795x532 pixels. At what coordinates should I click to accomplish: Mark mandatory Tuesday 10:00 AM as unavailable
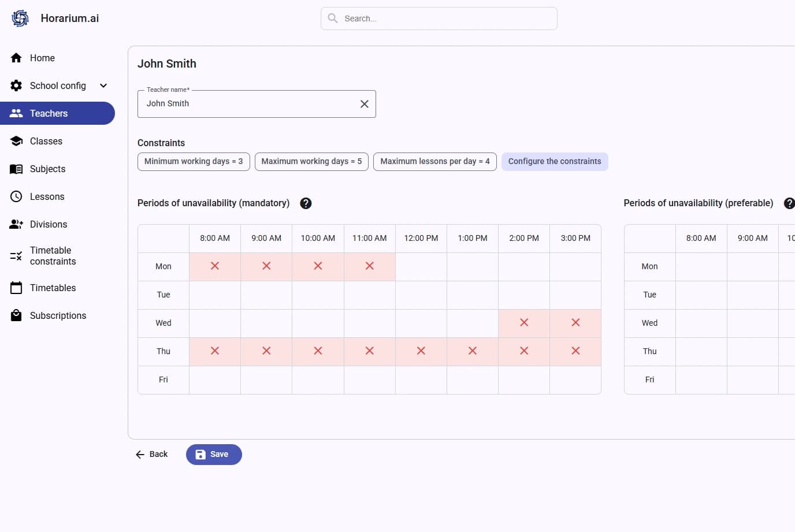(318, 295)
